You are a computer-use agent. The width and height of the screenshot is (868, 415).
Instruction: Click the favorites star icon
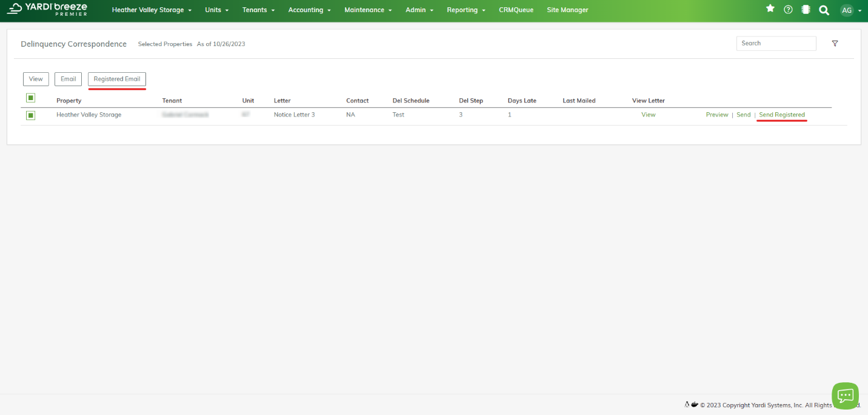tap(770, 9)
